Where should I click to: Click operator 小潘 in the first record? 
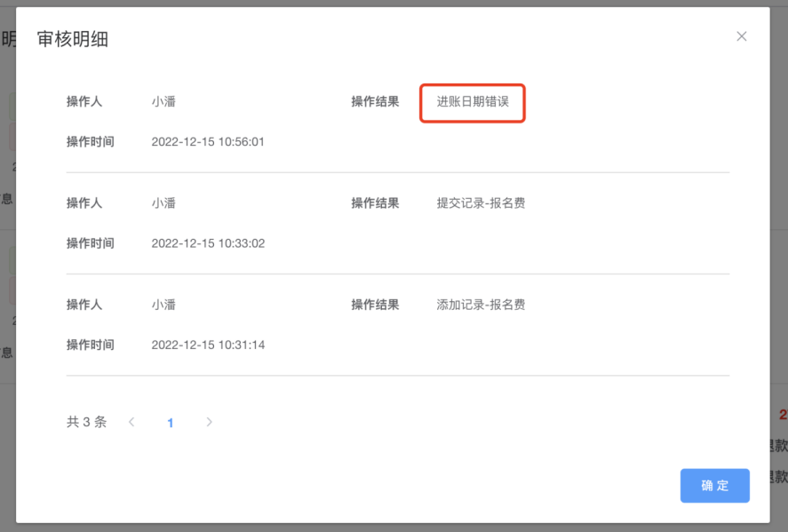point(163,102)
